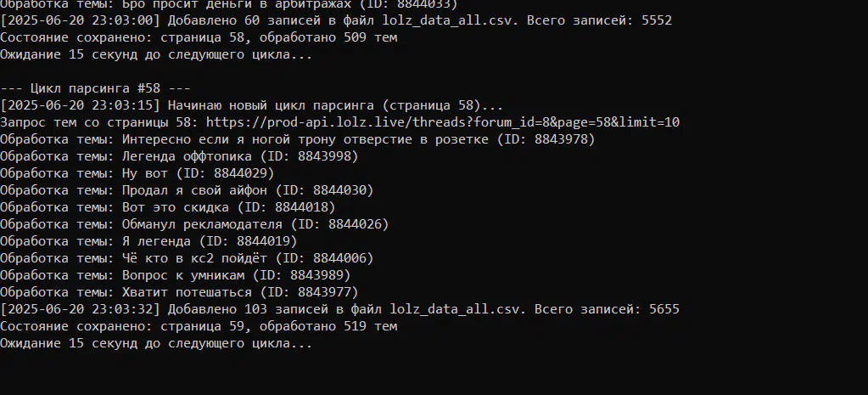Screen dimensions: 868x395
Task: Click the 'Легенда оффтопика' topic line
Action: (179, 157)
